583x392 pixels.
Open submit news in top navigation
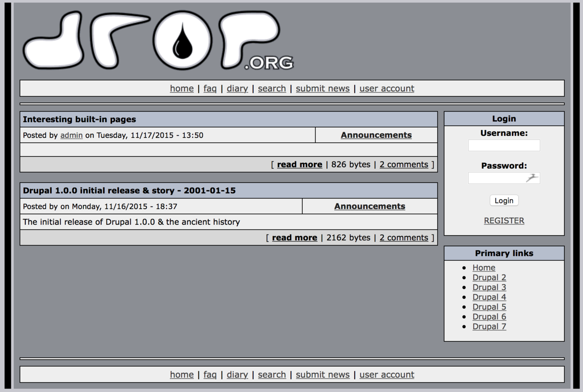[322, 88]
